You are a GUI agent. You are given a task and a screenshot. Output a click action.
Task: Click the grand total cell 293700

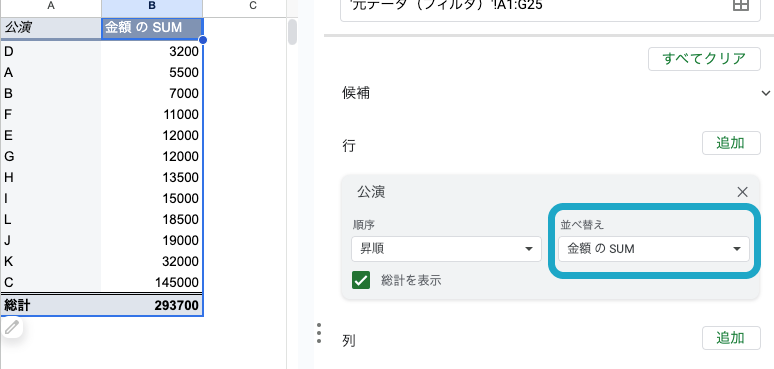point(152,305)
